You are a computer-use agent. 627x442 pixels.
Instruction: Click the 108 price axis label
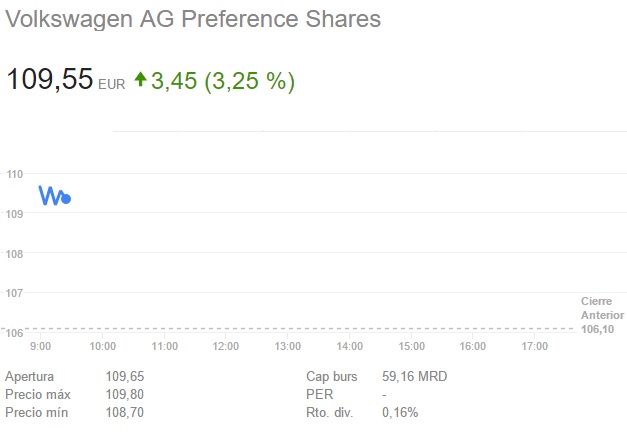tap(15, 253)
